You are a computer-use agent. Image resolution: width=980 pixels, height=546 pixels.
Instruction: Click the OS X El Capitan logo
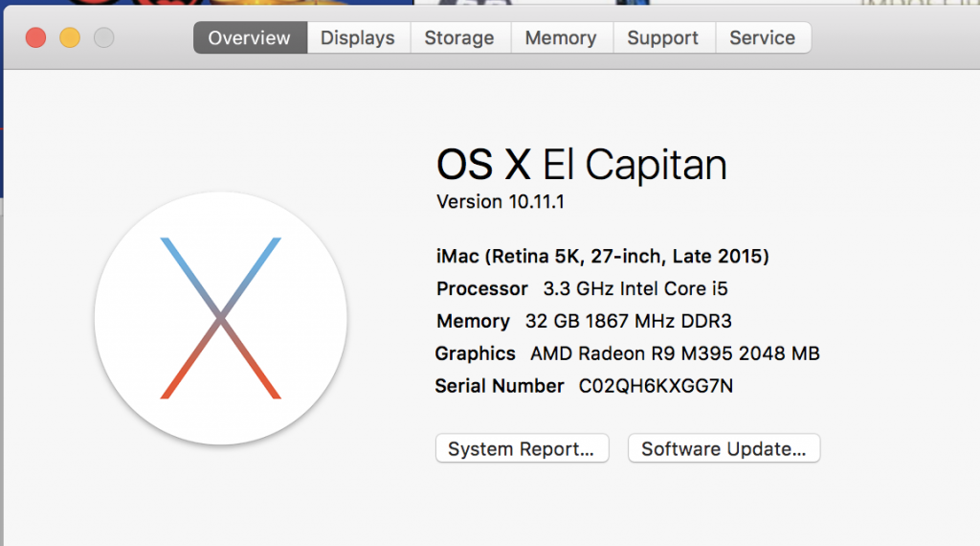click(x=221, y=318)
